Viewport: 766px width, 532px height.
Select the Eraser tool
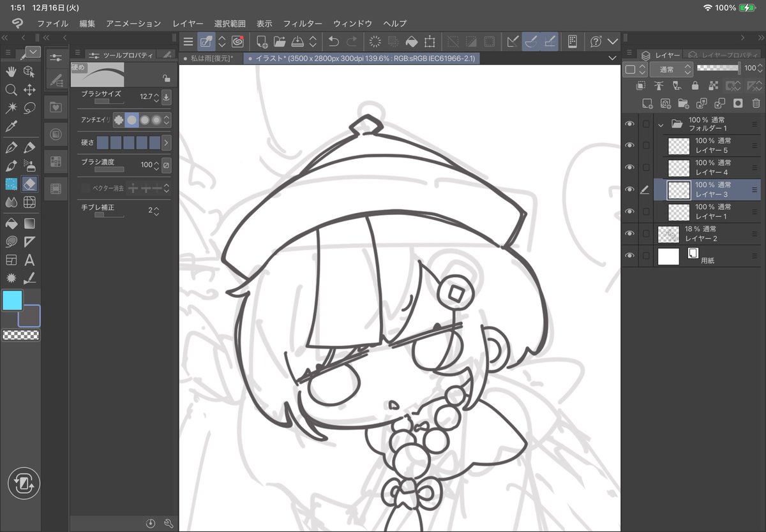click(x=29, y=184)
